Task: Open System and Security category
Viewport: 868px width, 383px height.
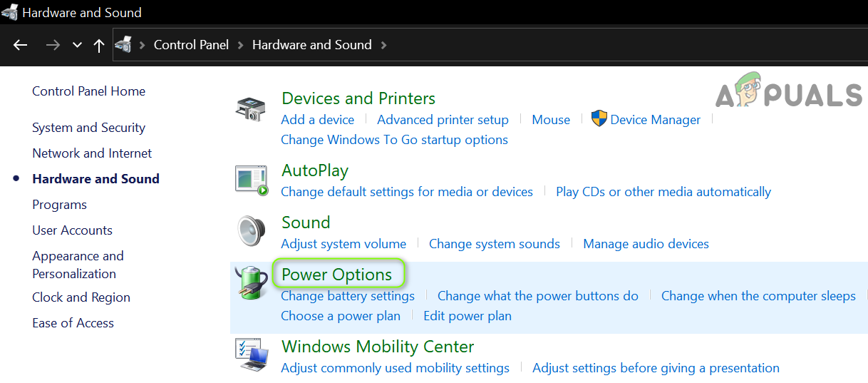Action: [88, 128]
